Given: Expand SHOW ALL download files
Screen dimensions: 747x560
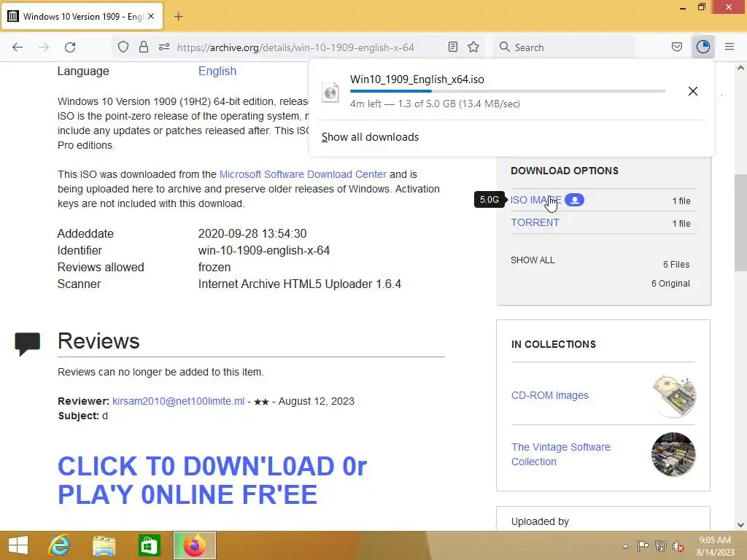Looking at the screenshot, I should (533, 260).
